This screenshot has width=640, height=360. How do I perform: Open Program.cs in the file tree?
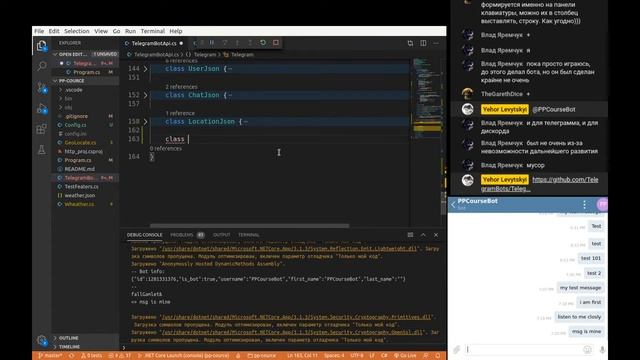pyautogui.click(x=78, y=160)
